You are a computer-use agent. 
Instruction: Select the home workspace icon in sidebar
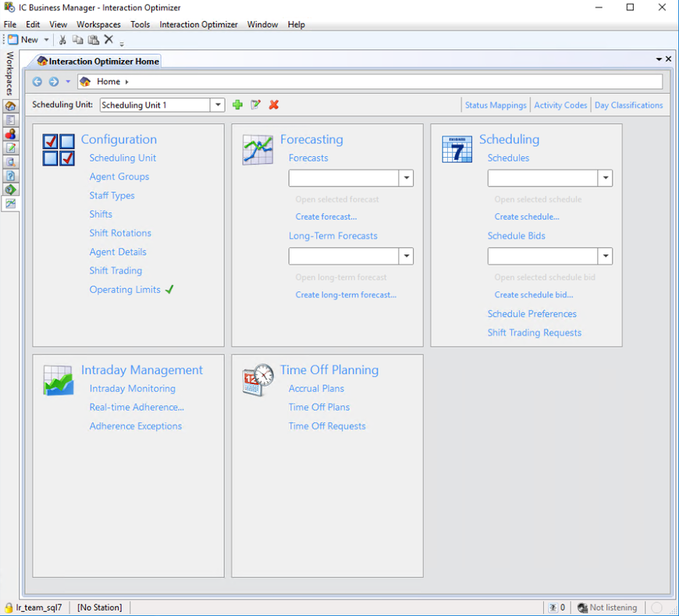(10, 106)
